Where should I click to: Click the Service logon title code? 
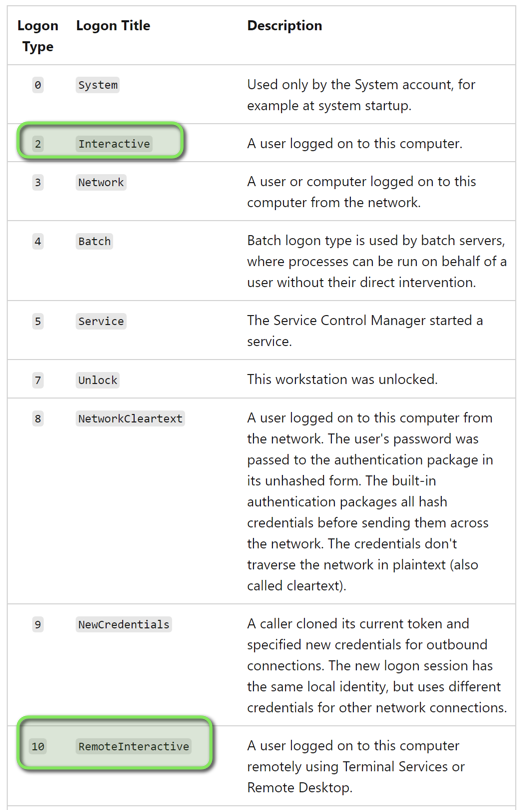pyautogui.click(x=101, y=321)
